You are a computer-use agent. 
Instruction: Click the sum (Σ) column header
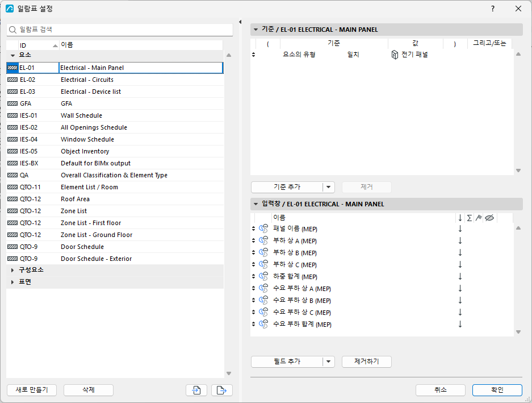pos(470,218)
